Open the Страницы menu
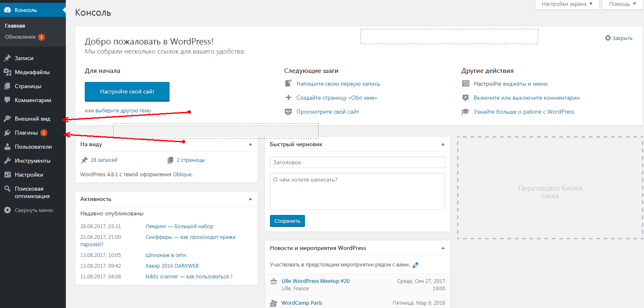This screenshot has width=644, height=308. click(x=33, y=86)
